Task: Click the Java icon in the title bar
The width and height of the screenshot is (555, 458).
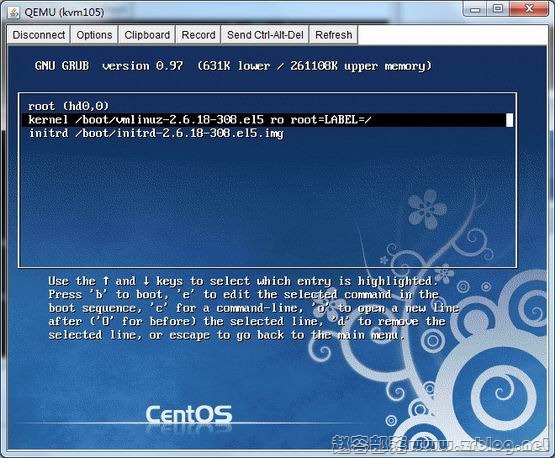Action: 14,12
